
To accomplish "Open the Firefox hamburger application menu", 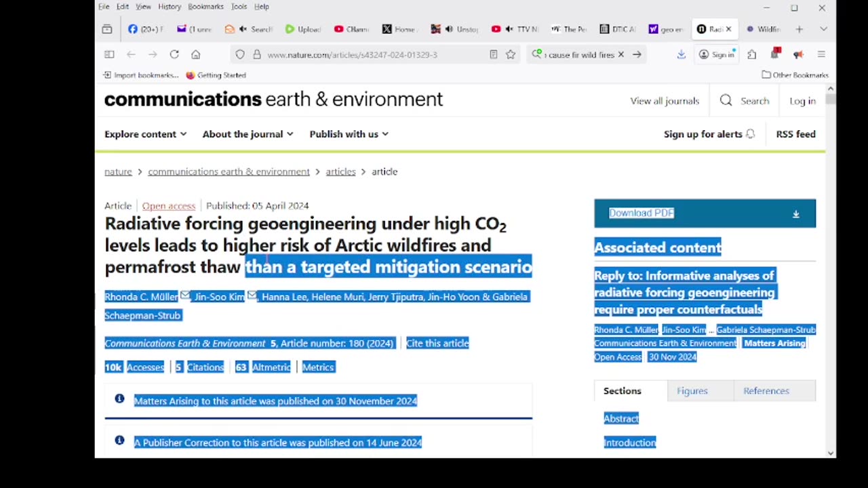I will tap(821, 54).
